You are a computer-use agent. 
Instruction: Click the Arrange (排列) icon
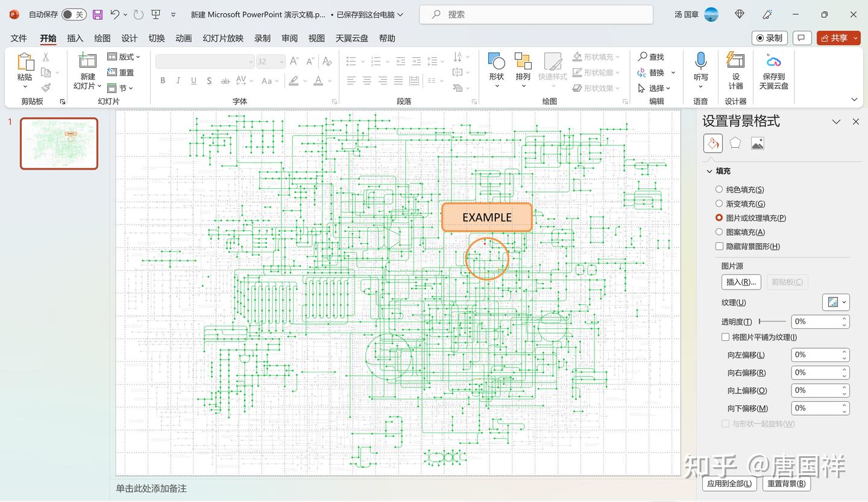[x=523, y=68]
